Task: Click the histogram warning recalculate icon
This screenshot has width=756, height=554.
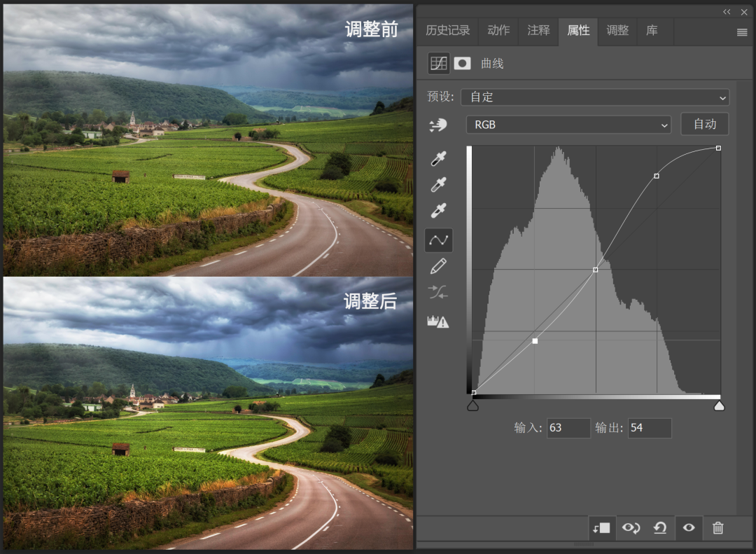Action: (438, 321)
